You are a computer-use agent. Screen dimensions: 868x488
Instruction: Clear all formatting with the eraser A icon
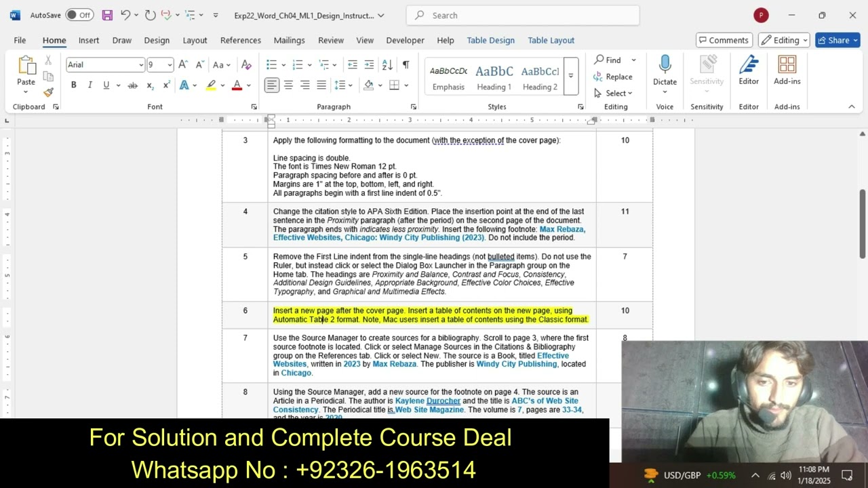click(x=246, y=65)
